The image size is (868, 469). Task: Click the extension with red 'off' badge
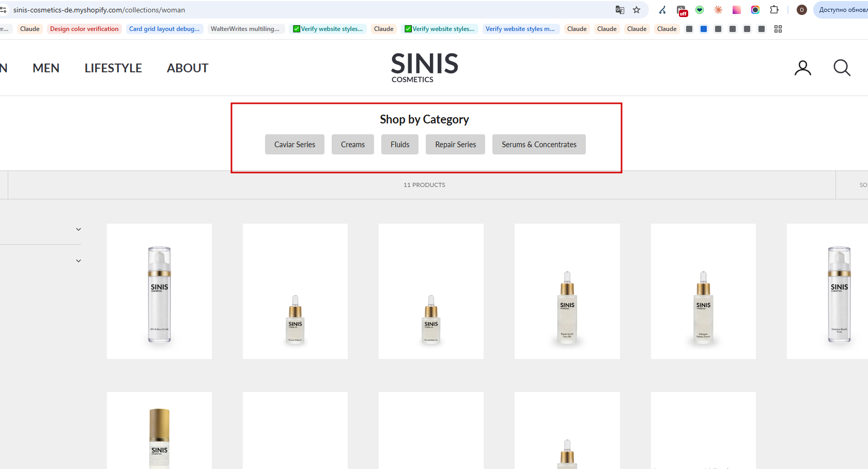click(x=682, y=10)
